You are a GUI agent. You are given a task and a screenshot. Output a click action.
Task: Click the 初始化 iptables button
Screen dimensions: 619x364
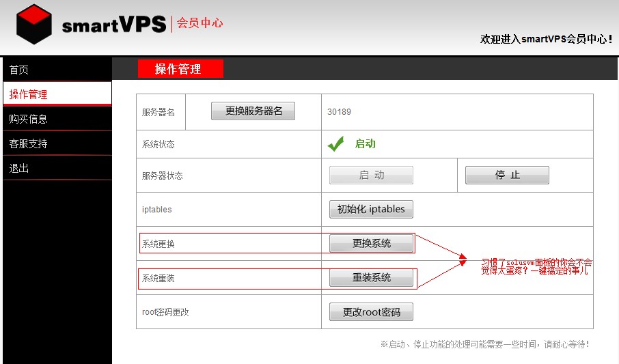click(x=371, y=209)
